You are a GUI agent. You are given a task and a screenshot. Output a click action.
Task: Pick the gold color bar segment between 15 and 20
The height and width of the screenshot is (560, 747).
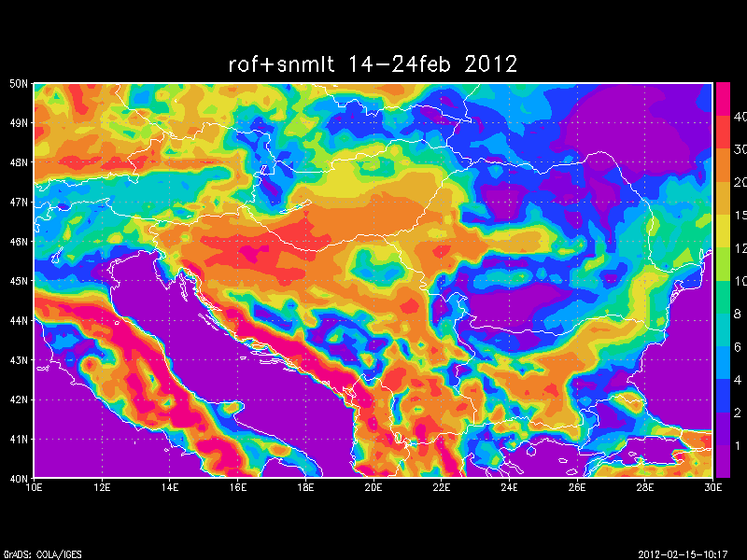click(723, 198)
